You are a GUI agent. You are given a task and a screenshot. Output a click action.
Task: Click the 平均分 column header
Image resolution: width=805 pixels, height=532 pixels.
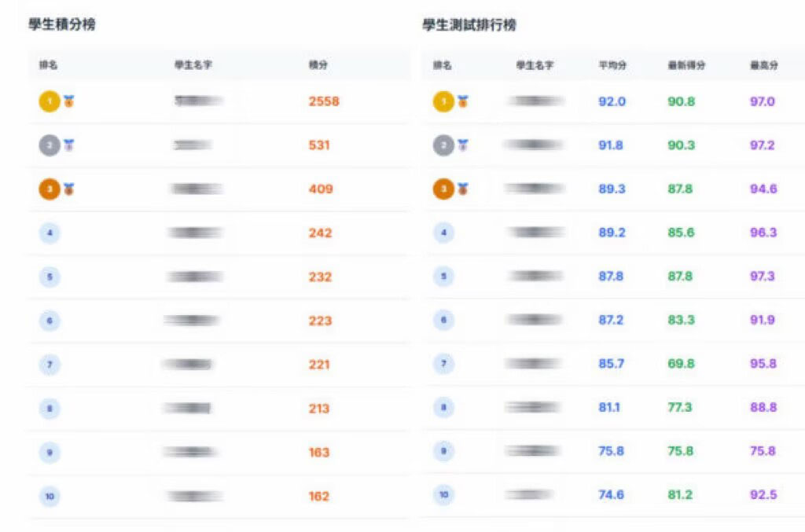pyautogui.click(x=612, y=65)
